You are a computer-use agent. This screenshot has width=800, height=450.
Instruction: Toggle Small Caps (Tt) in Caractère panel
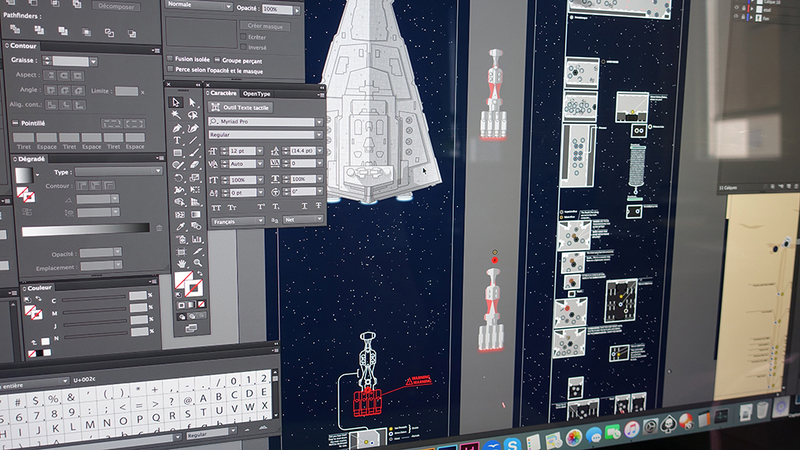(x=232, y=208)
